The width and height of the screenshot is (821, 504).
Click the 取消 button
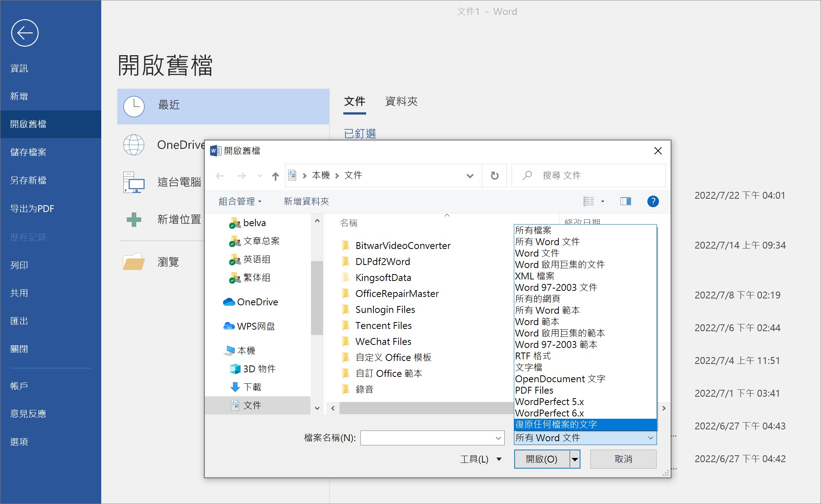click(x=623, y=459)
